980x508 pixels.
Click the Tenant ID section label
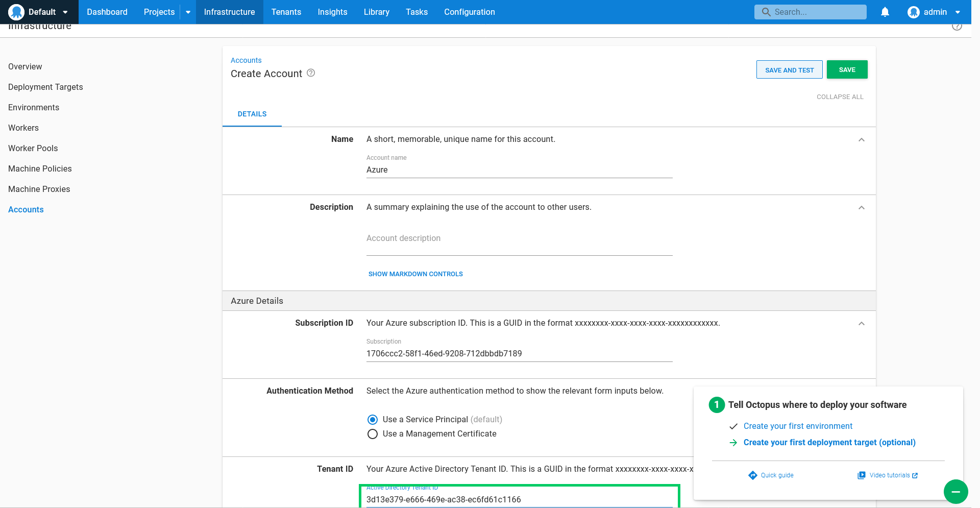coord(335,469)
